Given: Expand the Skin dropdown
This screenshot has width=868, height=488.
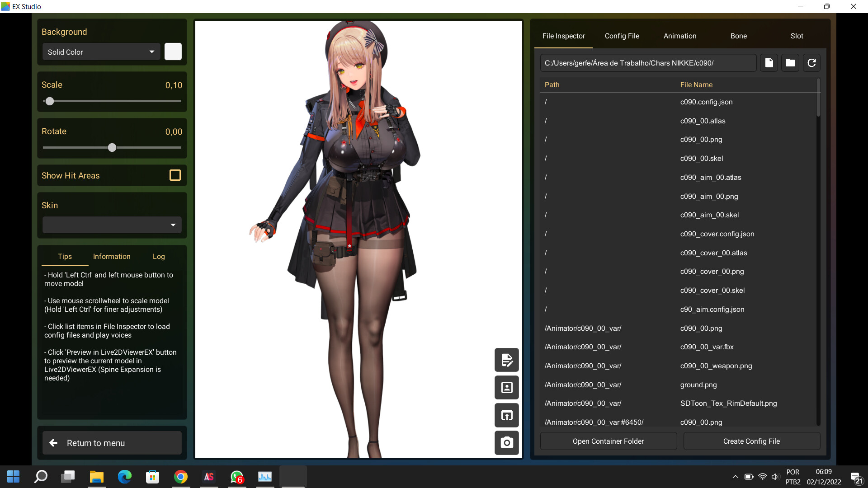Looking at the screenshot, I should 112,225.
